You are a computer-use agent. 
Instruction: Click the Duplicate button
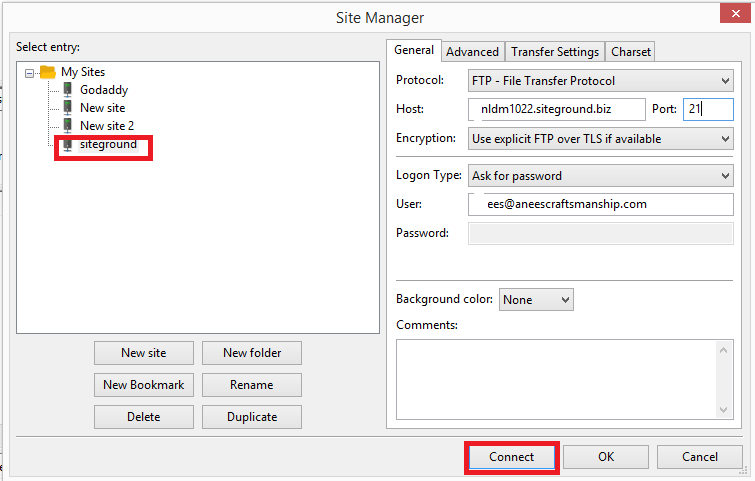coord(252,416)
